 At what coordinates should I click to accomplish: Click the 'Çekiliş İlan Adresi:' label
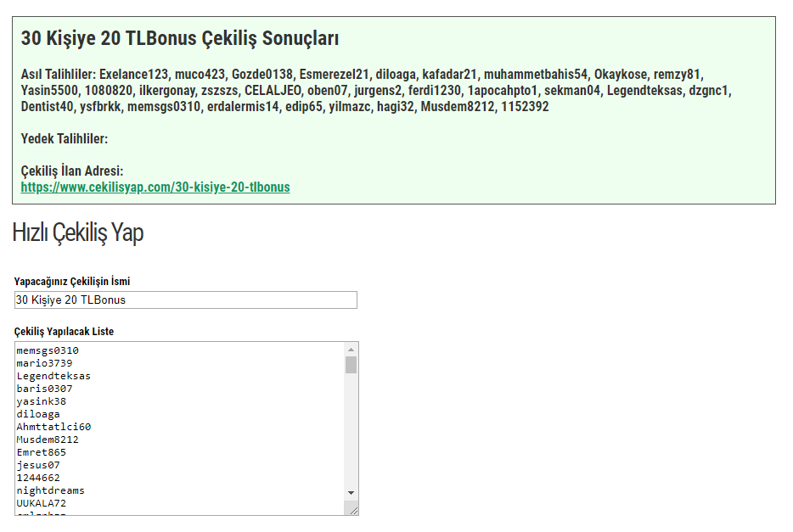[x=72, y=171]
